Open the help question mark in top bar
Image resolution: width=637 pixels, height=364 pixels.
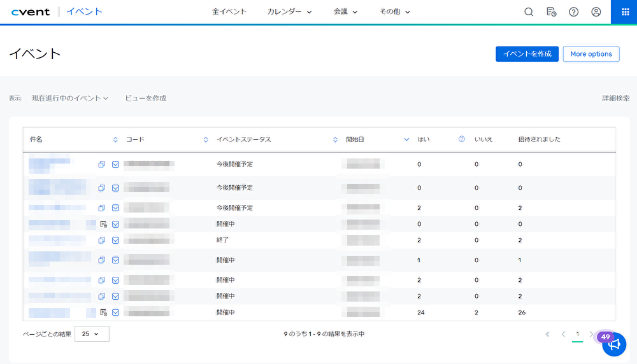[574, 11]
